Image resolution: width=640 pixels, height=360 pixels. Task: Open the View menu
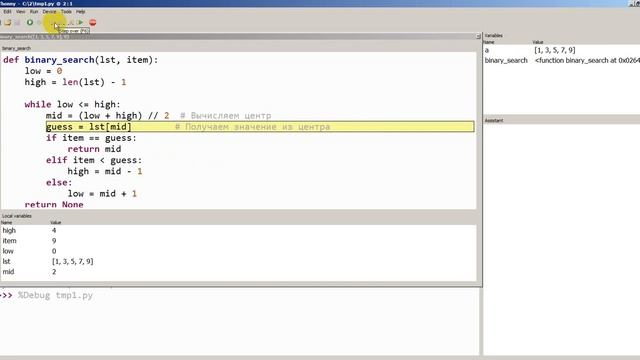(20, 12)
